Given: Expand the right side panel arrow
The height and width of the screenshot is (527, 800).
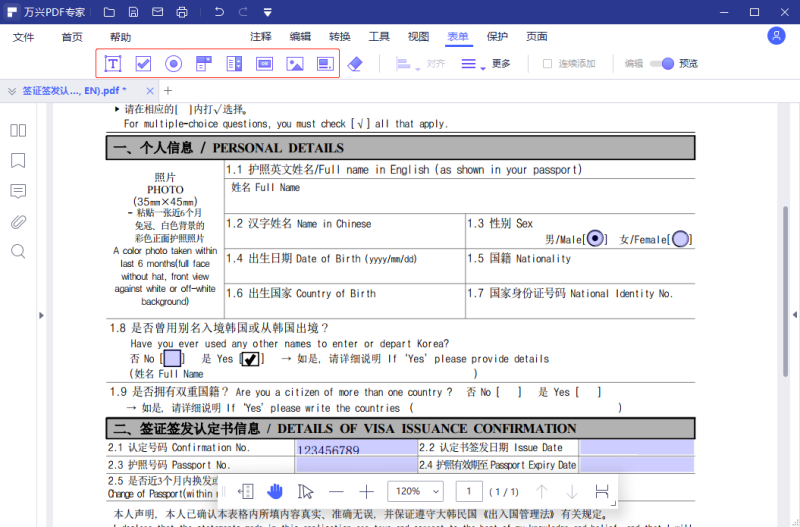Looking at the screenshot, I should point(794,315).
